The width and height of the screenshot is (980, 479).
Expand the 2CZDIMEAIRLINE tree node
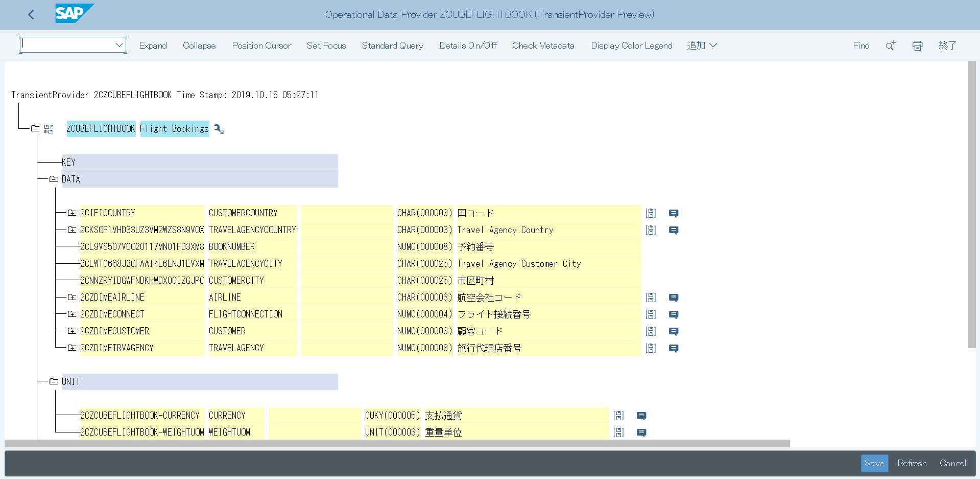tap(72, 297)
